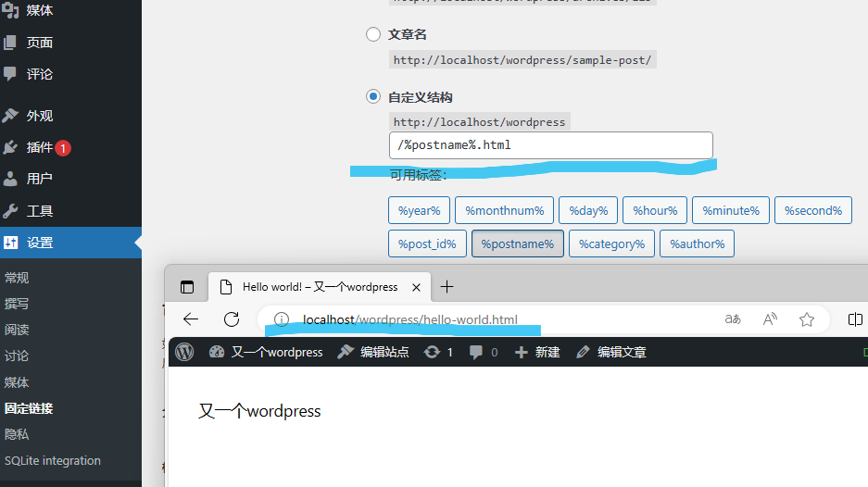Go to 讨论 settings submenu
The image size is (868, 487).
(x=17, y=356)
